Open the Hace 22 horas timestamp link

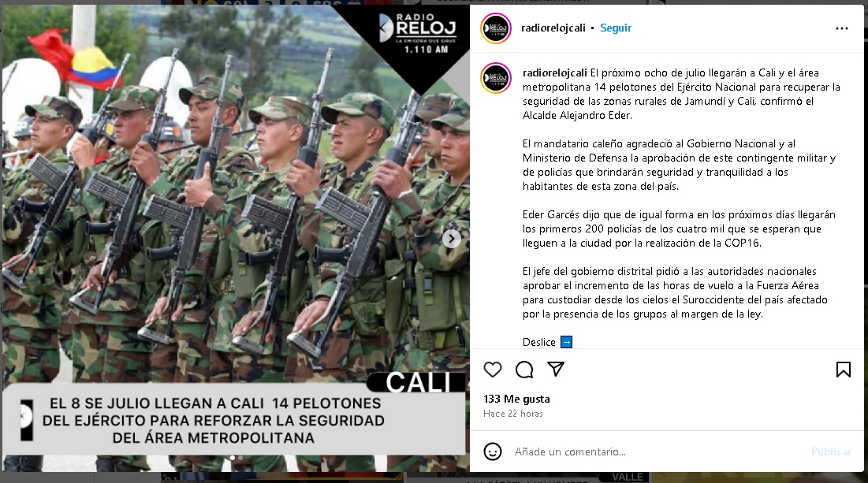coord(512,414)
